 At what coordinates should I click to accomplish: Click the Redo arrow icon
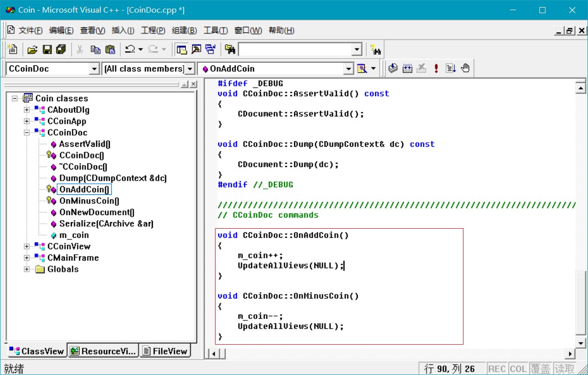[153, 49]
